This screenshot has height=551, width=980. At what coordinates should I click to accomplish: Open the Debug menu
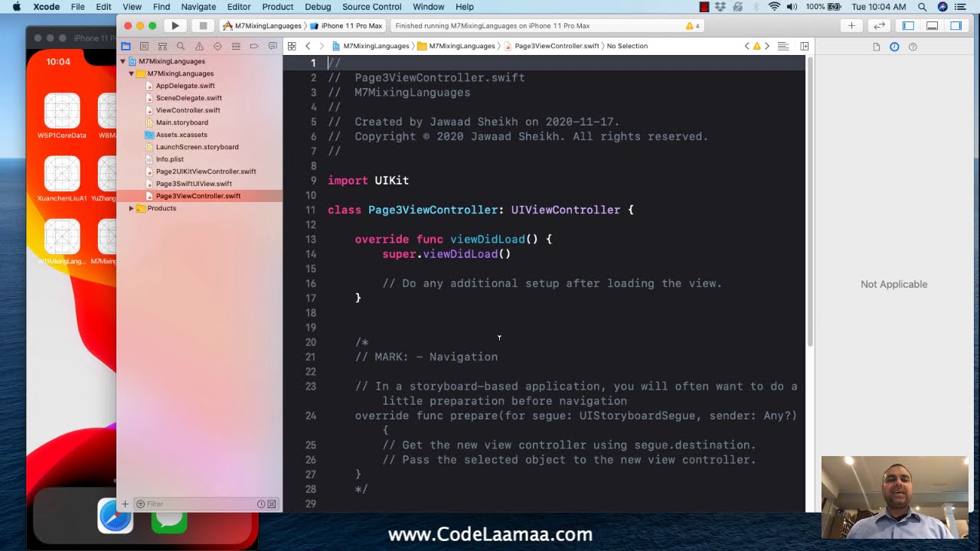pyautogui.click(x=318, y=7)
